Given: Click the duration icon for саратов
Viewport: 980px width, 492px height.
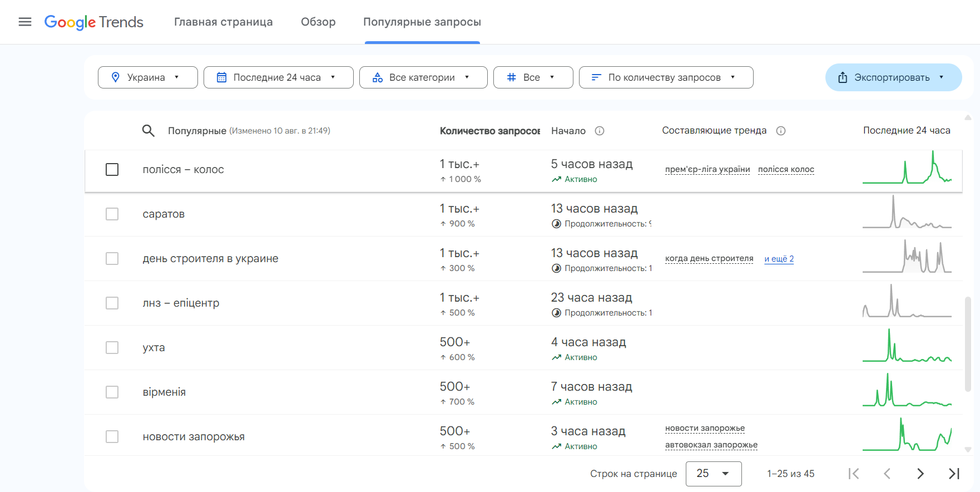Looking at the screenshot, I should pos(556,224).
